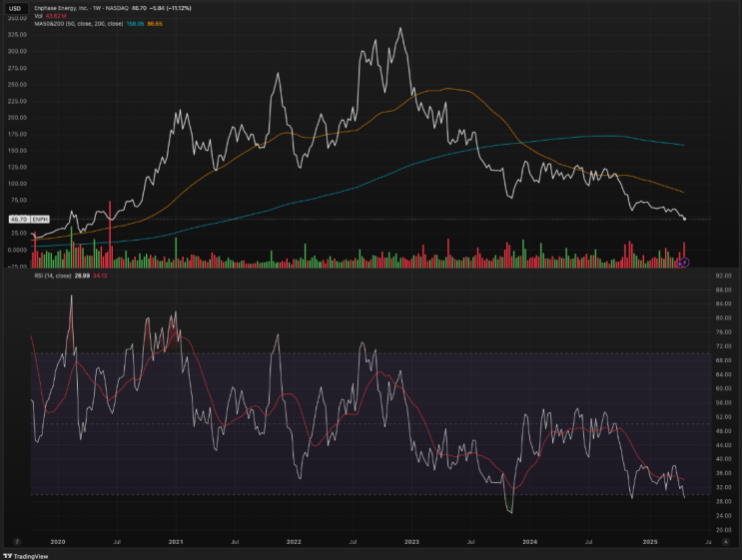Click the 72.00 RSI axis label
The height and width of the screenshot is (560, 742).
(x=723, y=346)
